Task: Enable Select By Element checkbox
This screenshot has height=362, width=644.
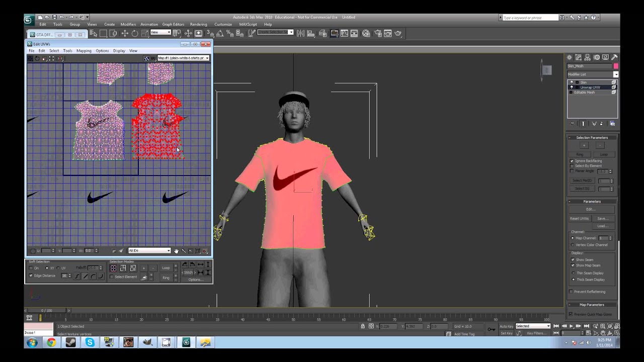Action: point(572,166)
